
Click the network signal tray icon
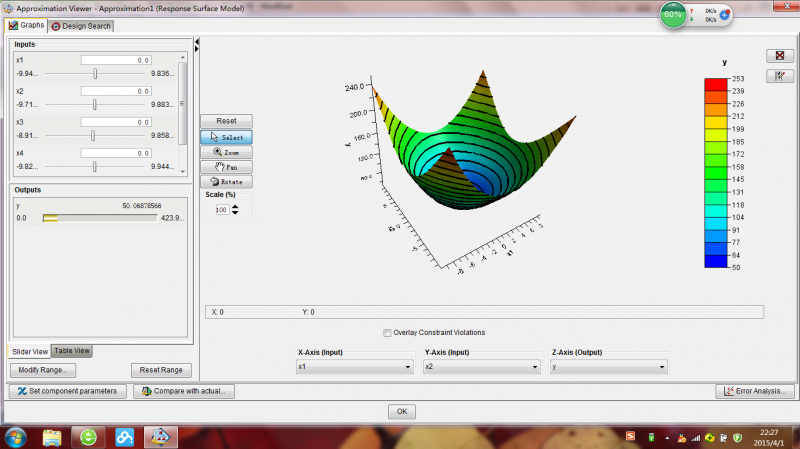point(696,438)
